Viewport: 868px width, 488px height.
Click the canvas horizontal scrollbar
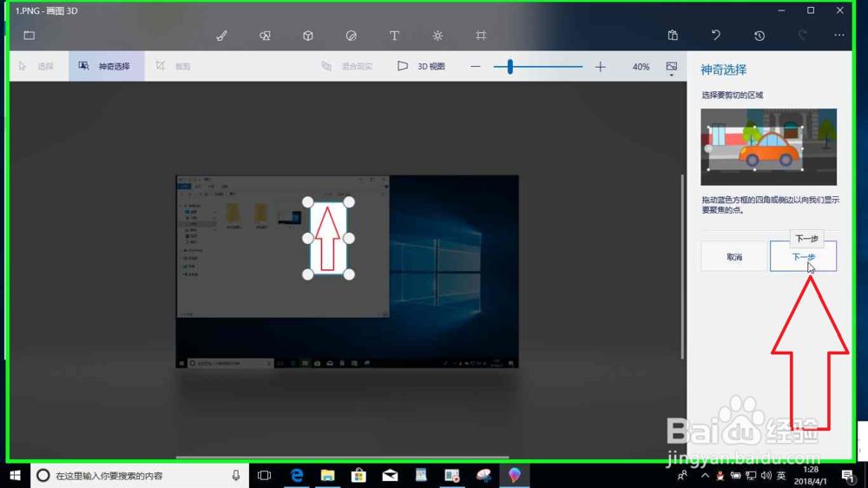point(342,457)
